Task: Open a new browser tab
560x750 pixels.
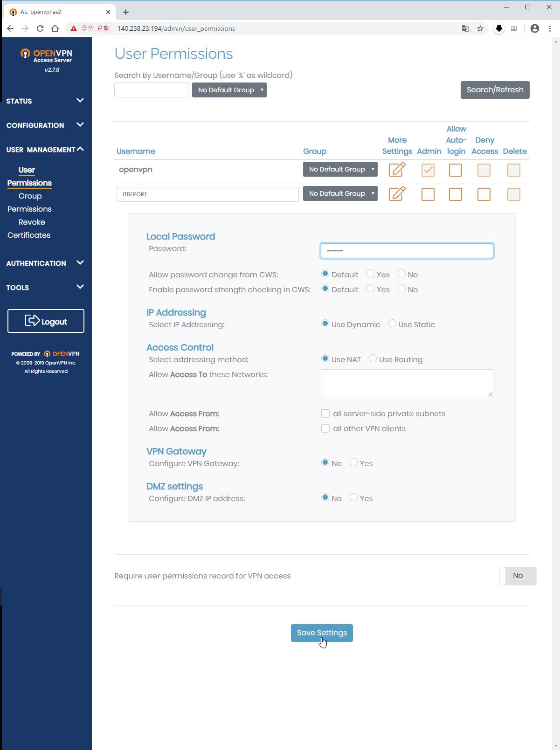Action: [126, 12]
